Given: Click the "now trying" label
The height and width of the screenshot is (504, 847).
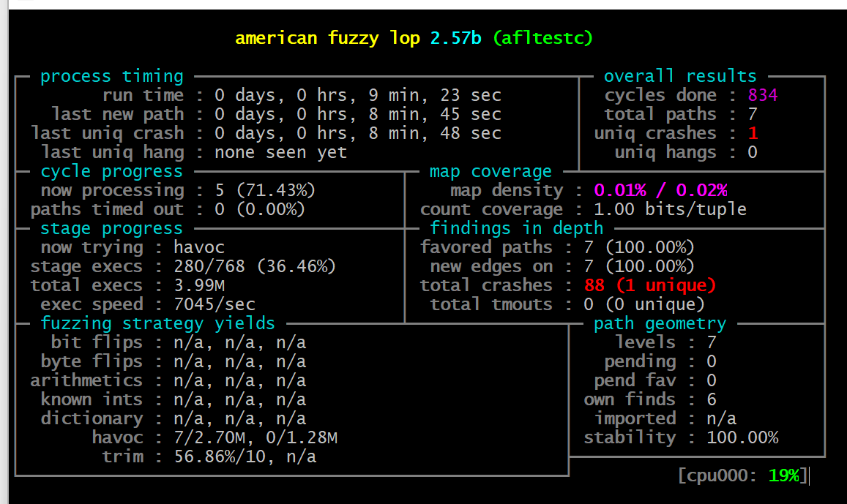Looking at the screenshot, I should [92, 248].
